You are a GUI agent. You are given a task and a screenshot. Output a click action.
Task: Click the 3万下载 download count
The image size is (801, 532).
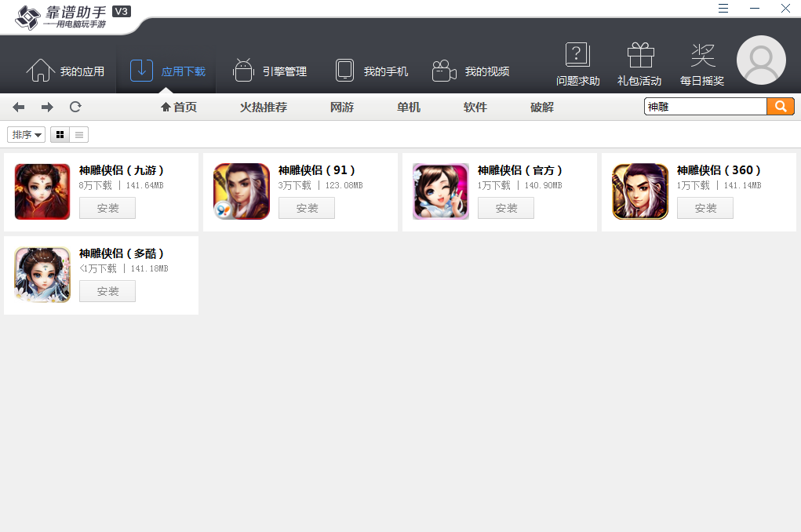click(x=295, y=185)
